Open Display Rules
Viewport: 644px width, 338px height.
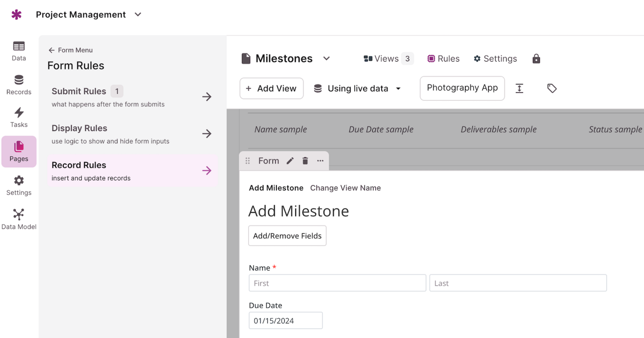132,134
